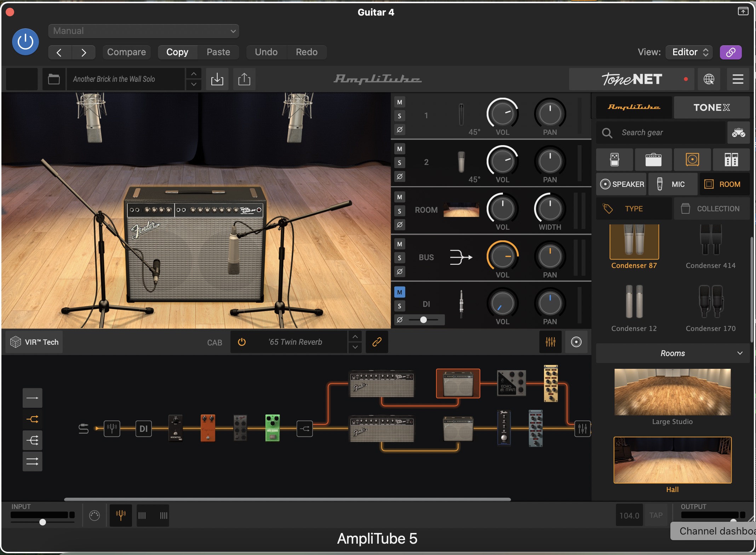Image resolution: width=756 pixels, height=555 pixels.
Task: Select the COLLECTION filter tab
Action: 711,208
